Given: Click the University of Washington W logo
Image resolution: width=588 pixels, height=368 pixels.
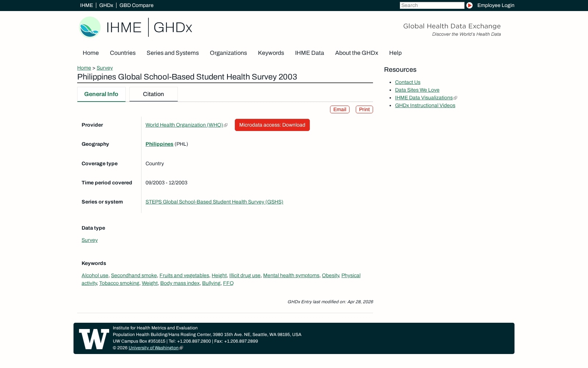Looking at the screenshot, I should pyautogui.click(x=94, y=339).
